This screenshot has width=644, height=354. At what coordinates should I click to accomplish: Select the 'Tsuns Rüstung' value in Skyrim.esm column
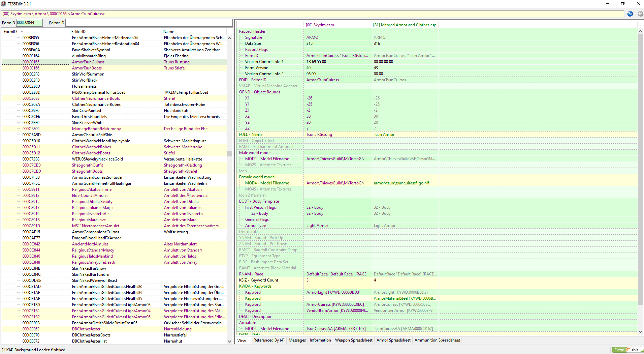pos(319,135)
